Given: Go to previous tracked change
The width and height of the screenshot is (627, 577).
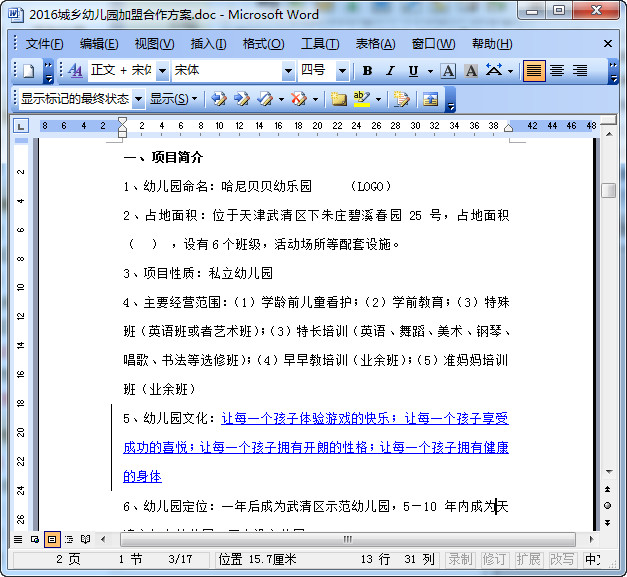Looking at the screenshot, I should coord(218,98).
